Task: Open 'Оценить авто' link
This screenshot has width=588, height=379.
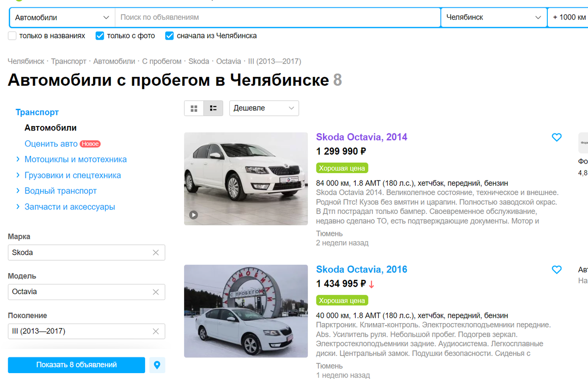Action: [x=51, y=144]
